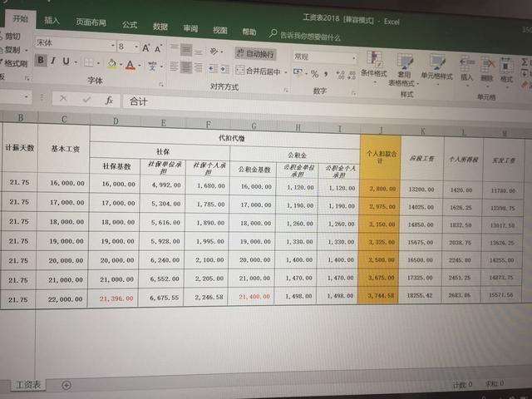Apply percent style icon
The image size is (532, 399).
pos(315,74)
